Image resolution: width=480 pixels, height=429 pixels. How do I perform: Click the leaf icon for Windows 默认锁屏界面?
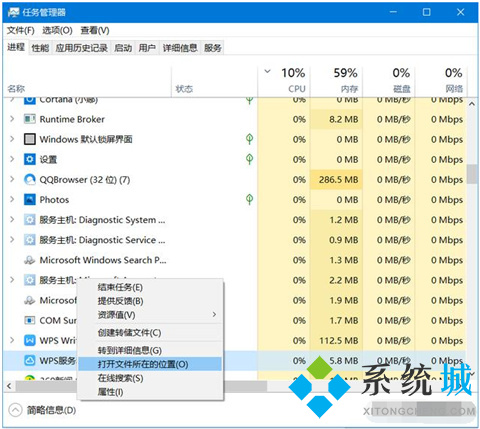249,139
